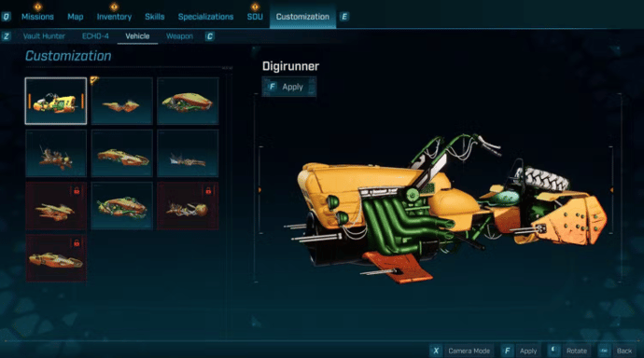Click the C next sub-tab key icon
Viewport: 644px width, 358px height.
tap(209, 36)
